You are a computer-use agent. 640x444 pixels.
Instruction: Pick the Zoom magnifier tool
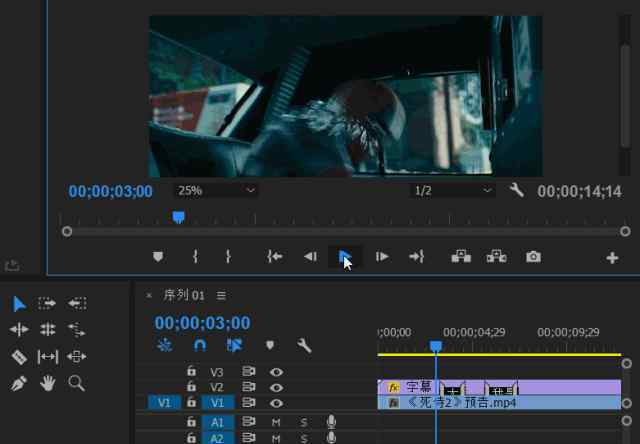tap(76, 383)
